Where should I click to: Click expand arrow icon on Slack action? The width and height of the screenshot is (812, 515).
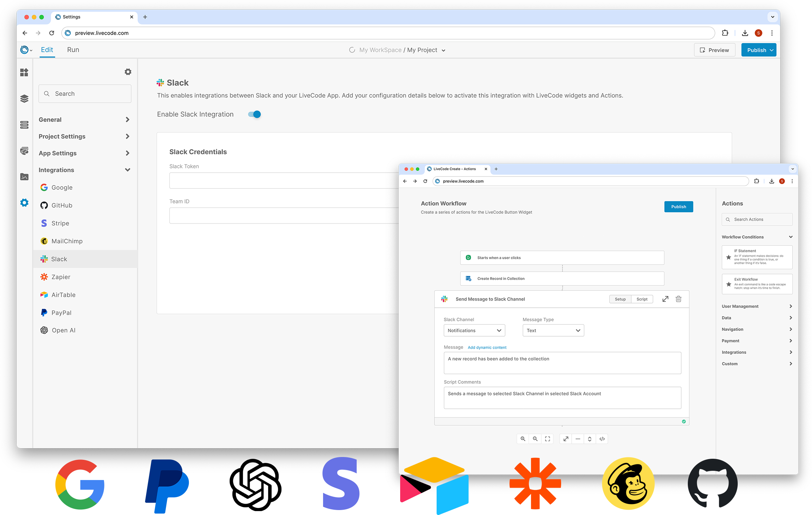[x=665, y=299]
